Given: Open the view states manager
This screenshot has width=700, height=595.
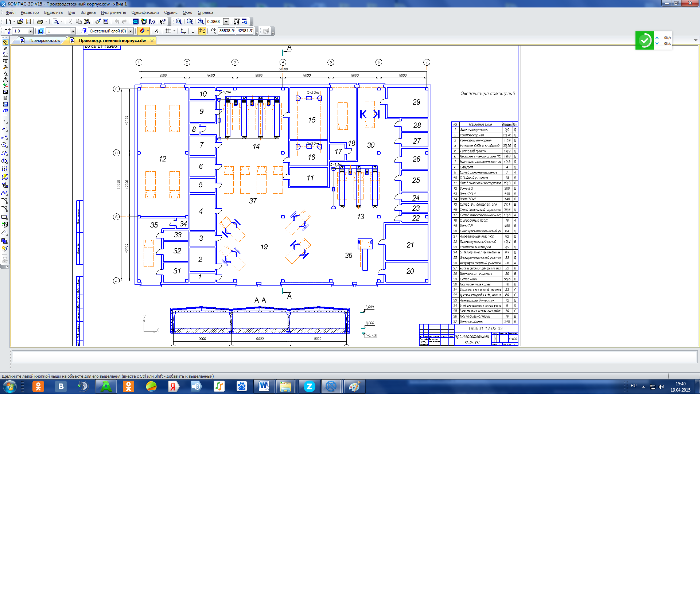Looking at the screenshot, I should (x=41, y=31).
